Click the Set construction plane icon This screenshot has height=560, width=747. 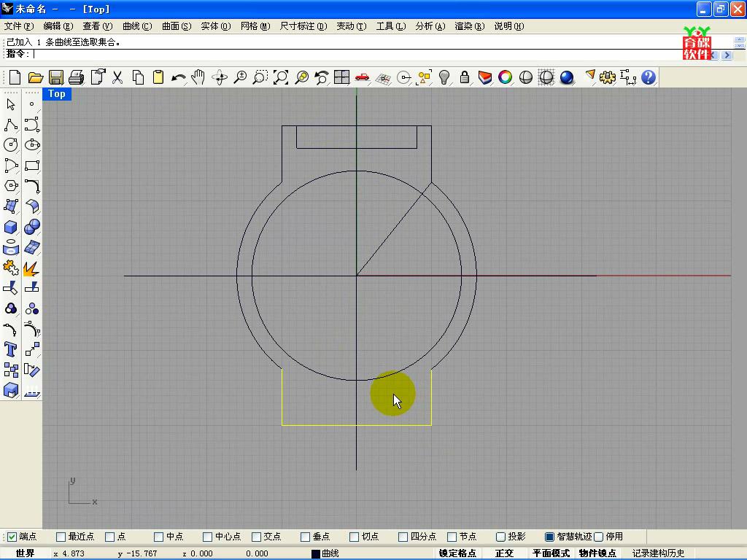[383, 77]
